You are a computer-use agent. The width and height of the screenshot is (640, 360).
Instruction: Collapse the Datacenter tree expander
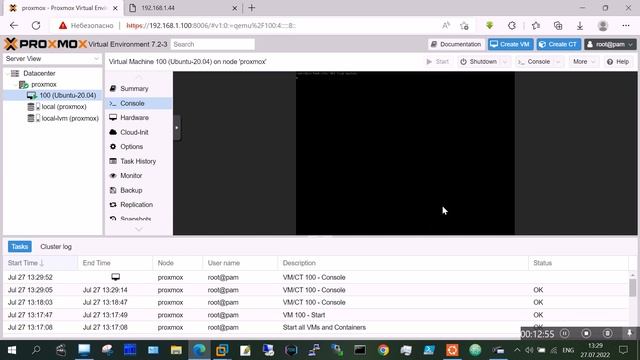8,73
